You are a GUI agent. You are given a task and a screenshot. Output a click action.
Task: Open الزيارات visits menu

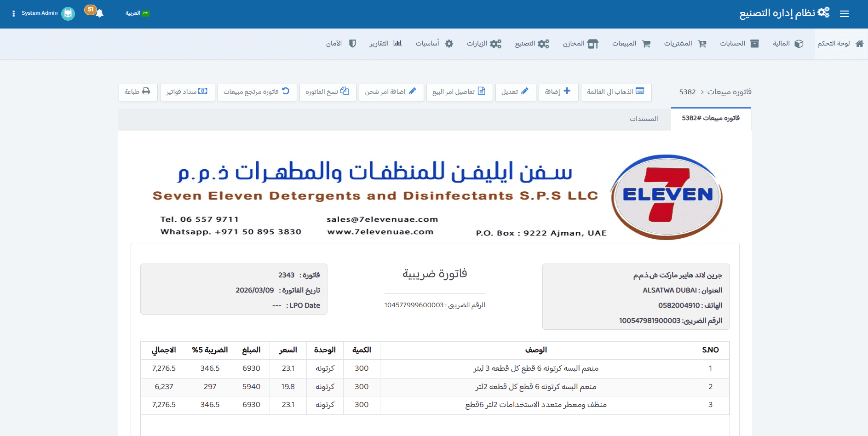tap(484, 44)
